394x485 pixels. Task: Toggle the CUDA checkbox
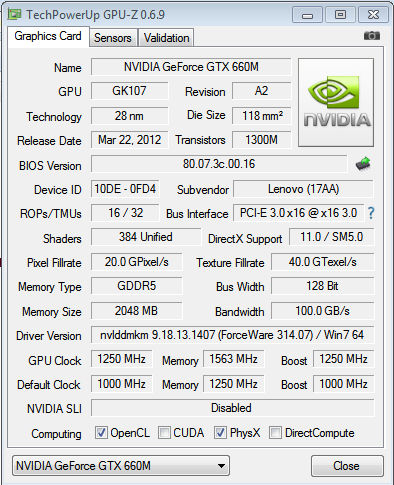pos(164,433)
